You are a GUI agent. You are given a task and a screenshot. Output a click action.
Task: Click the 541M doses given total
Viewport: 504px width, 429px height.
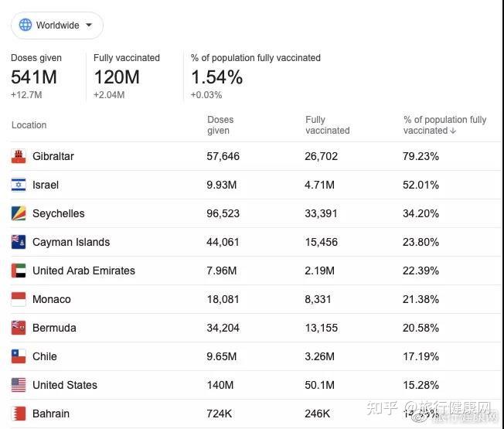pyautogui.click(x=34, y=77)
